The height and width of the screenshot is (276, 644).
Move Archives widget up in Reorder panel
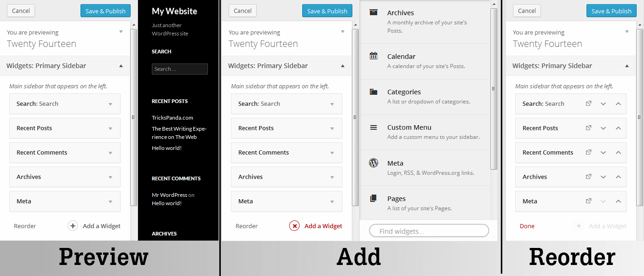tap(618, 177)
